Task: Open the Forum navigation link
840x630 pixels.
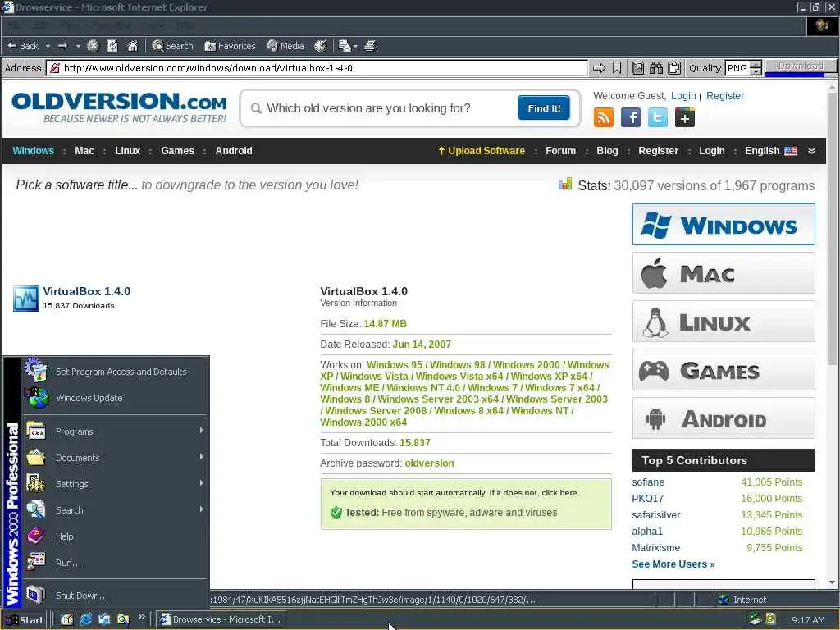Action: coord(560,151)
